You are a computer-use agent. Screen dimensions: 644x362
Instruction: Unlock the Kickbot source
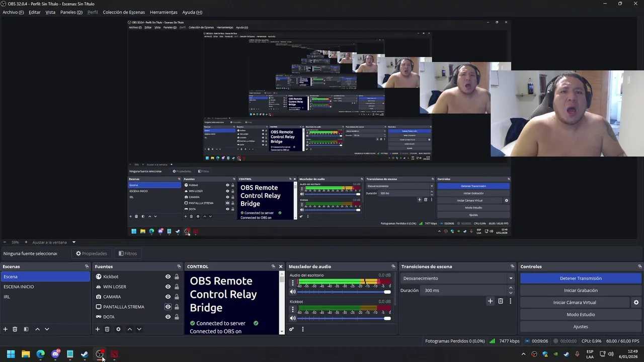(177, 277)
